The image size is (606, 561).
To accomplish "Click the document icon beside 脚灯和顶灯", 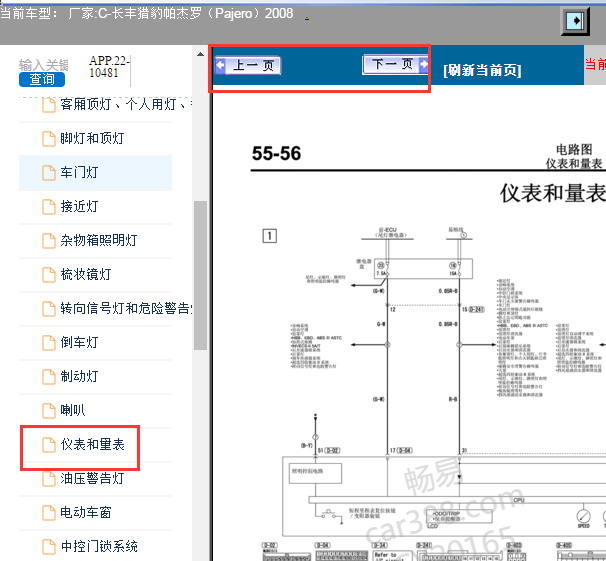I will click(x=49, y=139).
